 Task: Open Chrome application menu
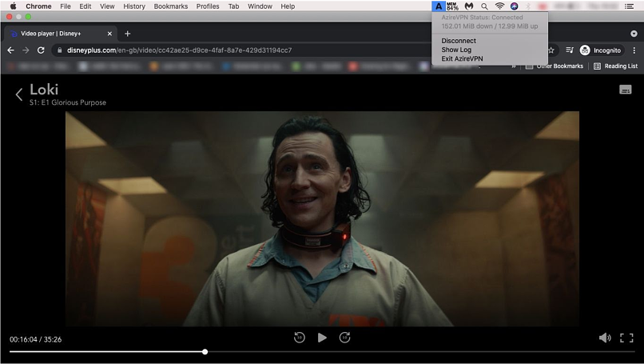point(38,6)
